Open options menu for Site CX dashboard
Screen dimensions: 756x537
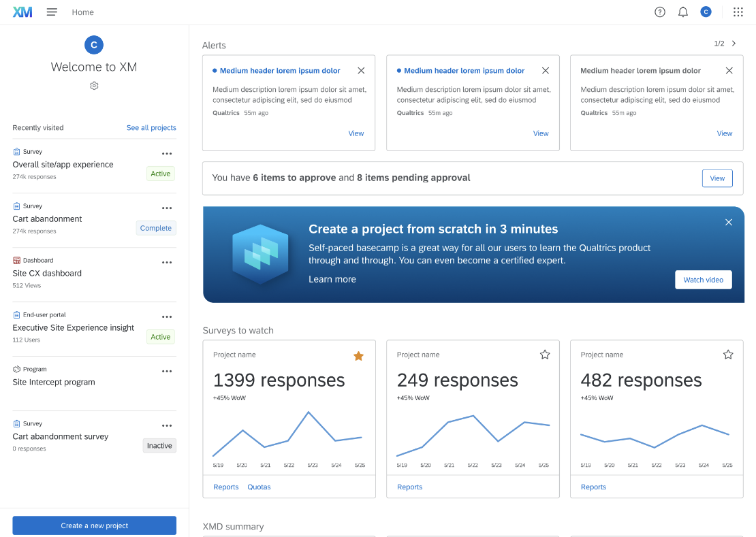167,263
